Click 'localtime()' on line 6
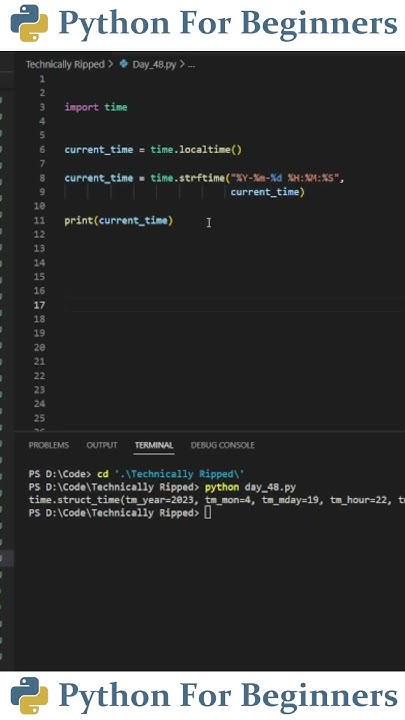Image resolution: width=405 pixels, height=720 pixels. [210, 150]
